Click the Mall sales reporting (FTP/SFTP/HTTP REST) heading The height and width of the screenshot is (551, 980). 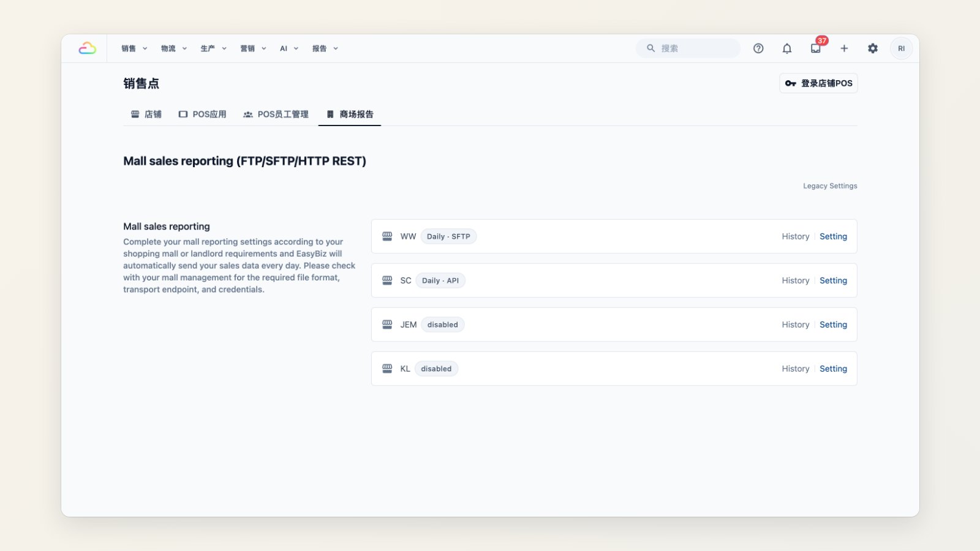pyautogui.click(x=244, y=161)
